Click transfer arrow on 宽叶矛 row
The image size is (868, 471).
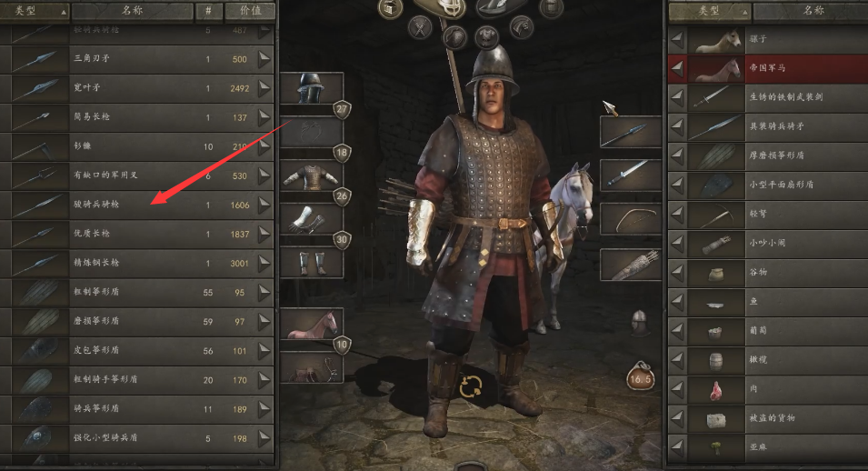click(x=264, y=87)
